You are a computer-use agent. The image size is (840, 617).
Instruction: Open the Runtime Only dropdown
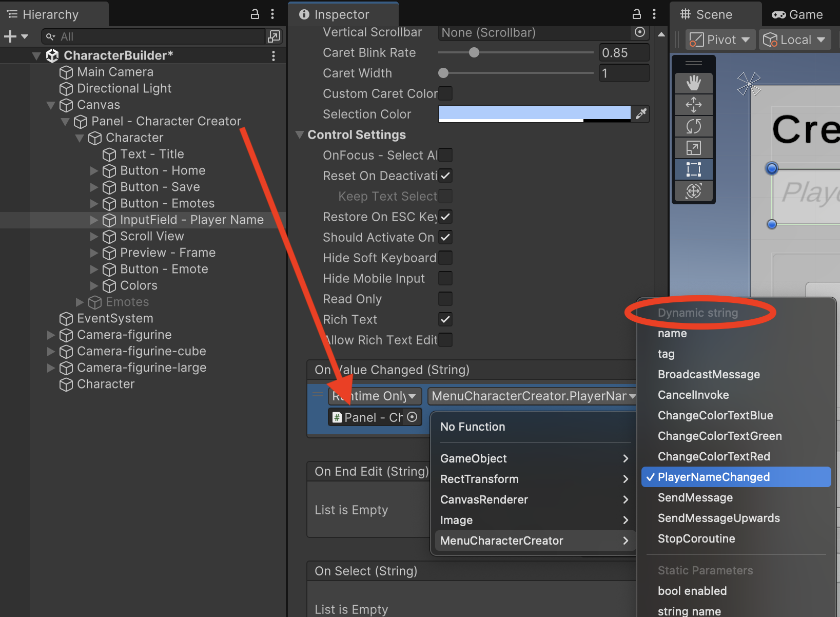(375, 396)
